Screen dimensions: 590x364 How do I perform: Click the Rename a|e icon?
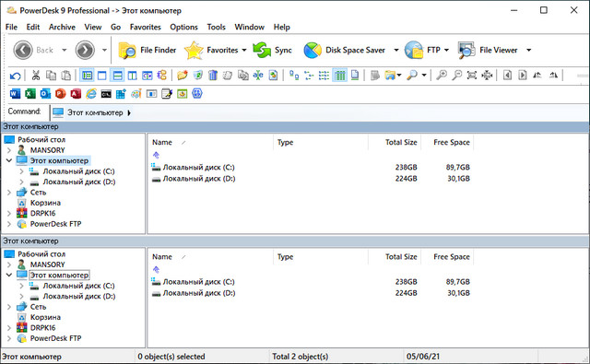pyautogui.click(x=258, y=76)
